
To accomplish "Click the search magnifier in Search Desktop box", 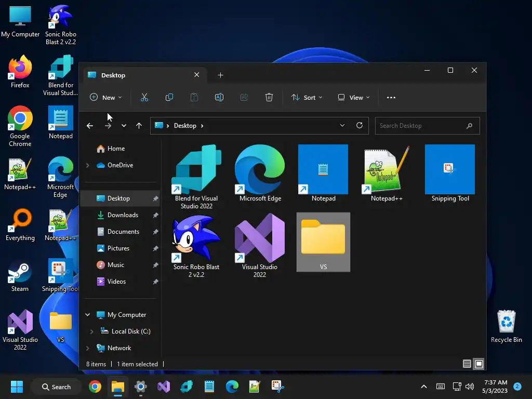I will point(470,126).
